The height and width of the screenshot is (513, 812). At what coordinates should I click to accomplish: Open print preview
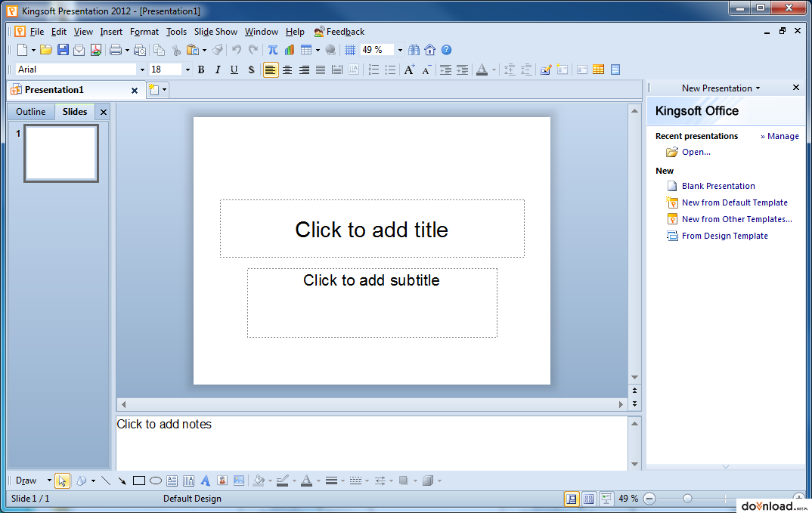click(x=140, y=50)
